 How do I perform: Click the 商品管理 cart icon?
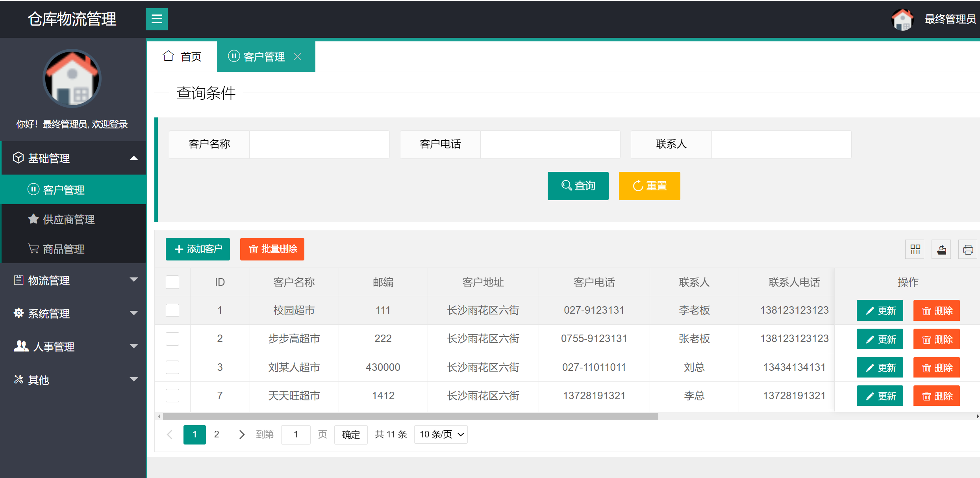point(33,249)
